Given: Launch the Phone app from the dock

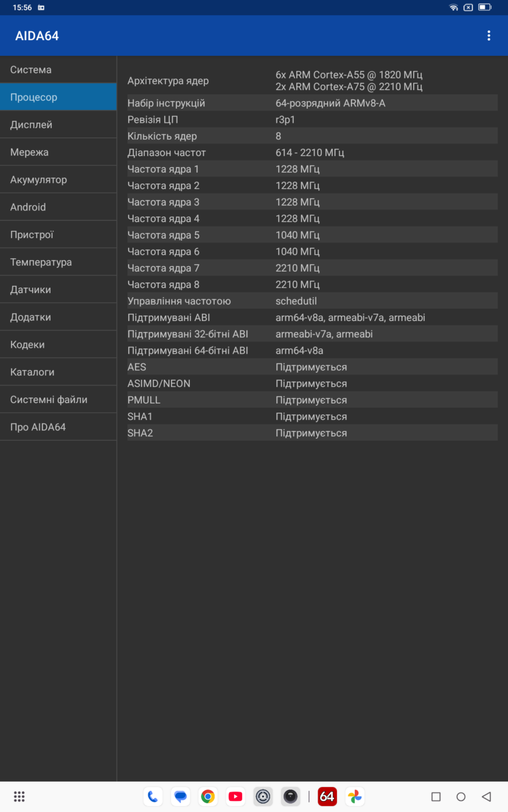Looking at the screenshot, I should [153, 796].
